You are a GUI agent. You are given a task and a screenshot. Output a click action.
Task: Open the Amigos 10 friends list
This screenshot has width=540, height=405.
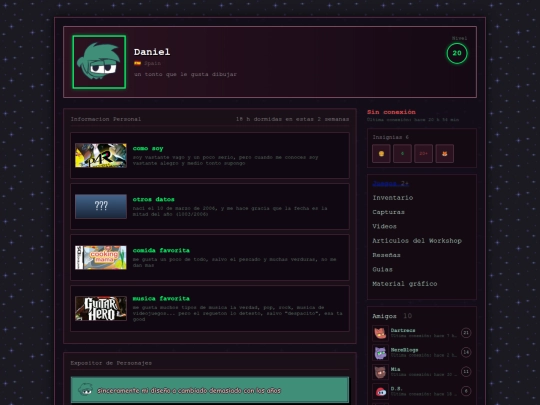coord(392,316)
